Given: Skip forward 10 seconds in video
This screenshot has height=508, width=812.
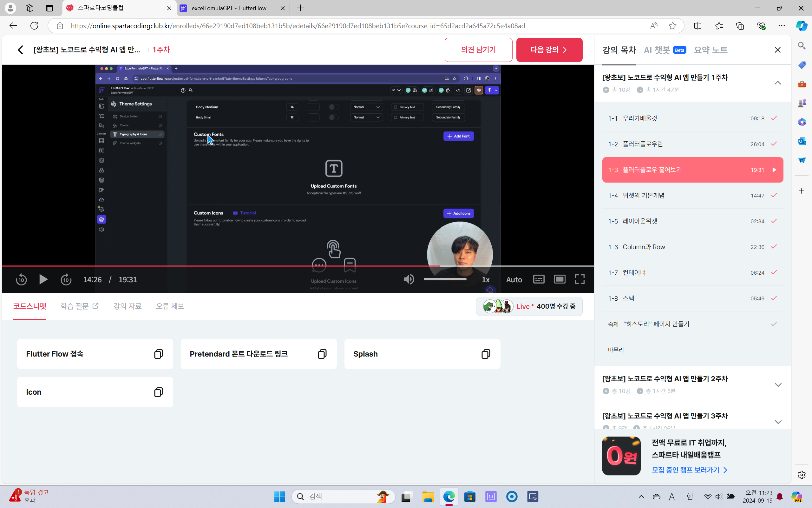Looking at the screenshot, I should (x=66, y=279).
